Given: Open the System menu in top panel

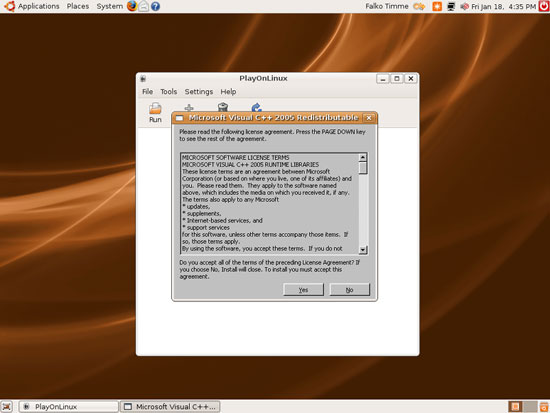Looking at the screenshot, I should click(x=110, y=6).
